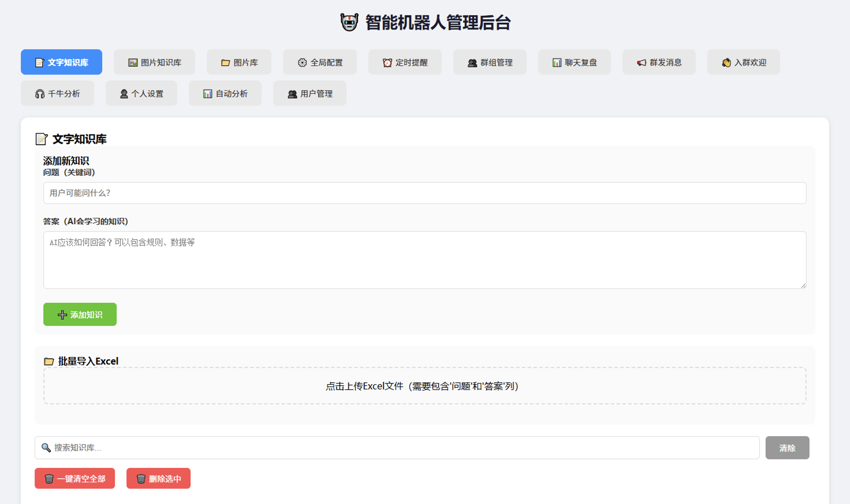Click the 答案（AI会学习的知识） label
Screen dimensions: 850x504
coord(86,221)
